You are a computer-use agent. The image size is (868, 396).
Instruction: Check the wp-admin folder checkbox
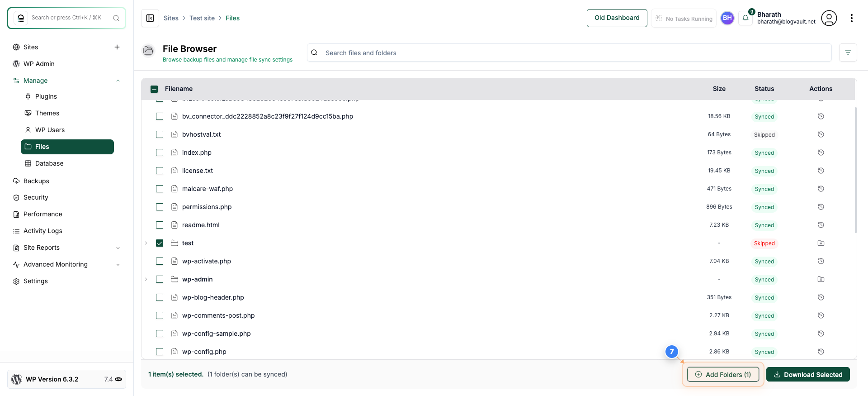click(160, 279)
